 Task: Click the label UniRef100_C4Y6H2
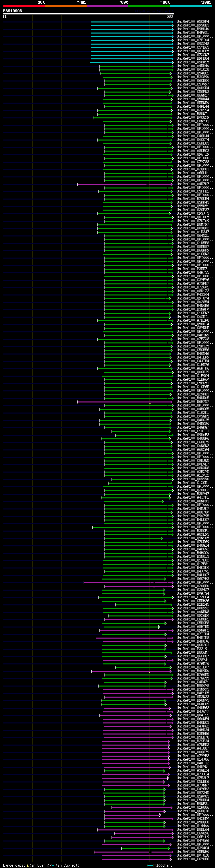193,789
